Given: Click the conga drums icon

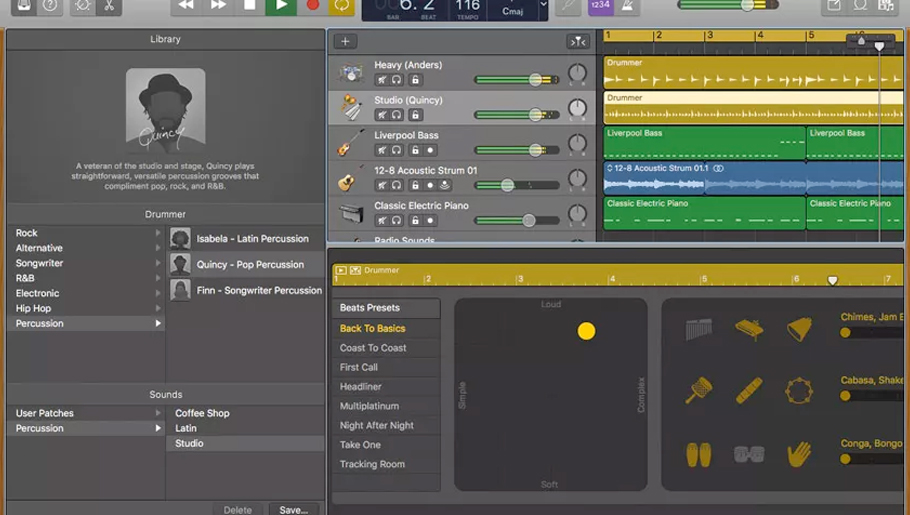Looking at the screenshot, I should pyautogui.click(x=698, y=454).
